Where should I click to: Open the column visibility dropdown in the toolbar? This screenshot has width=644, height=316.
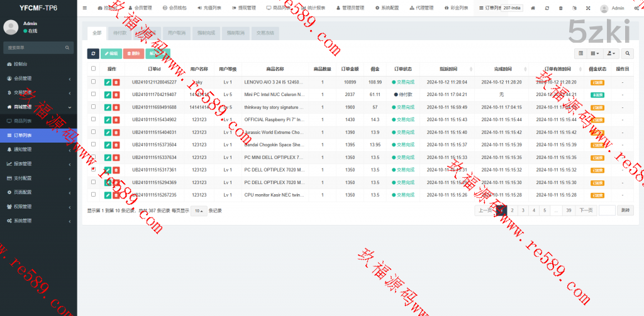pyautogui.click(x=596, y=54)
